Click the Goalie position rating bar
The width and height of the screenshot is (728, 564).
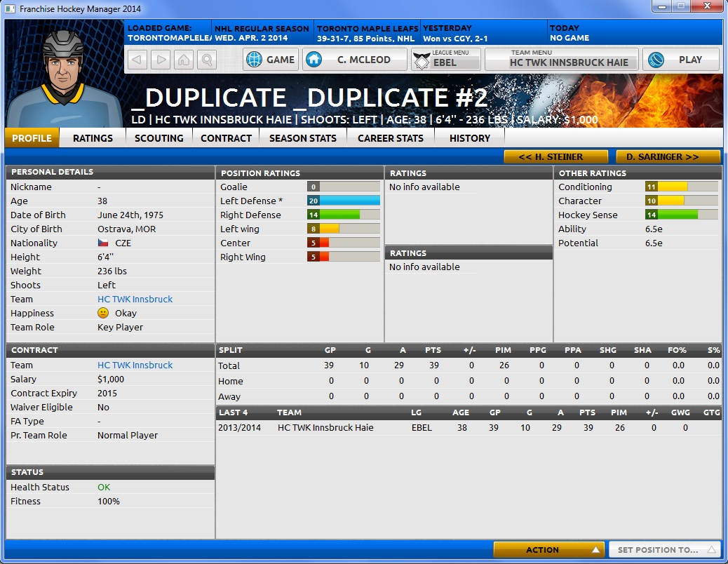tap(344, 187)
